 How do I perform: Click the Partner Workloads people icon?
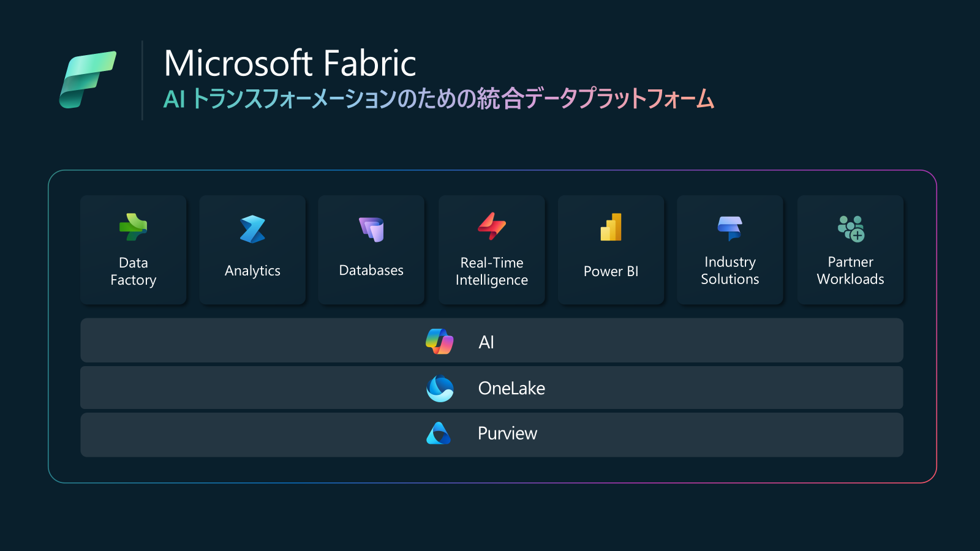(851, 228)
